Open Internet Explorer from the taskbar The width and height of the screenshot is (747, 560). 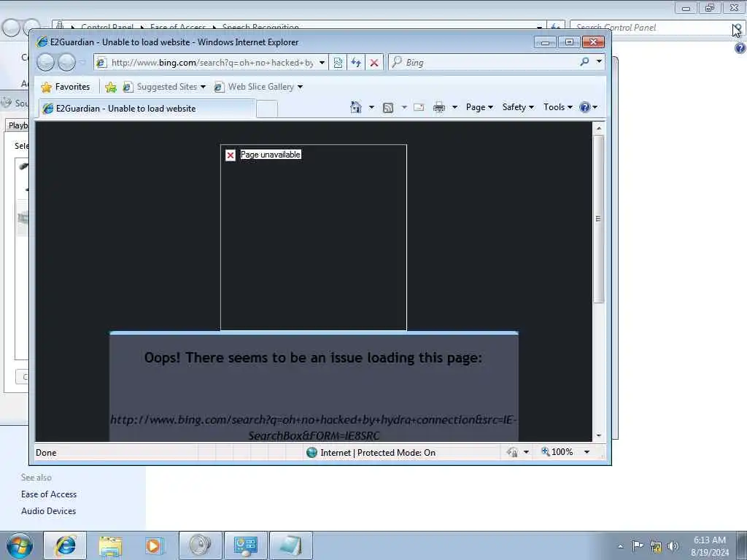pos(65,545)
